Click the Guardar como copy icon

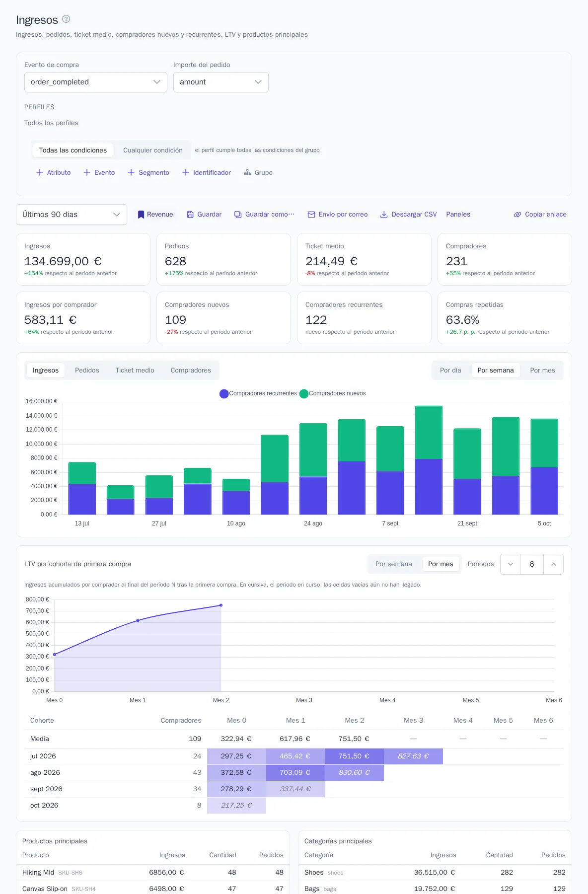tap(238, 215)
